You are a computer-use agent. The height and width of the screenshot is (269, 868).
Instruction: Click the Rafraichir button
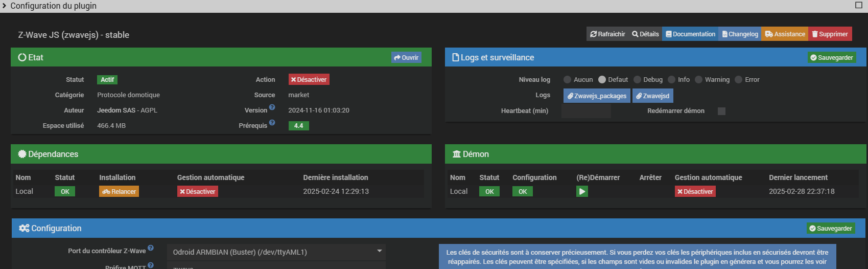tap(607, 34)
